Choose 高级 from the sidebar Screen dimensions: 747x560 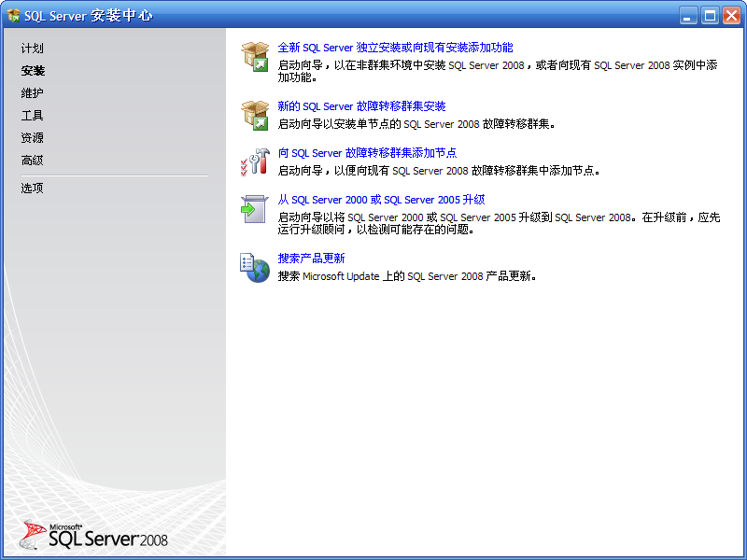pyautogui.click(x=33, y=161)
